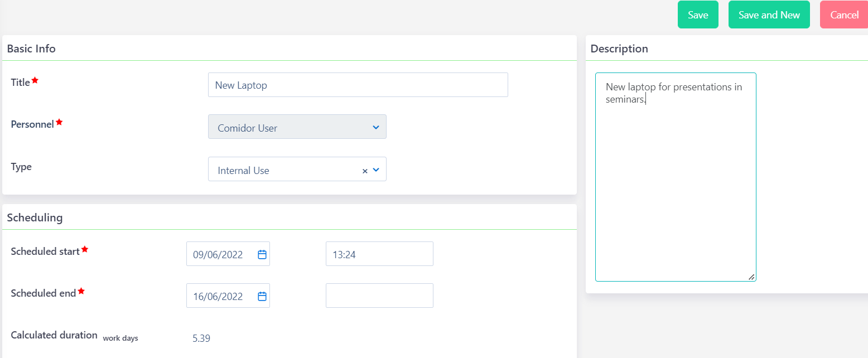Open the calendar picker for Scheduled start

[x=262, y=254]
